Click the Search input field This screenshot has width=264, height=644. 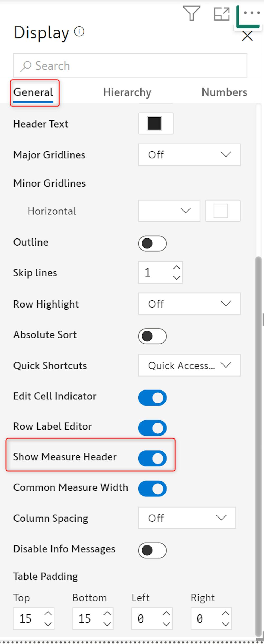(130, 66)
